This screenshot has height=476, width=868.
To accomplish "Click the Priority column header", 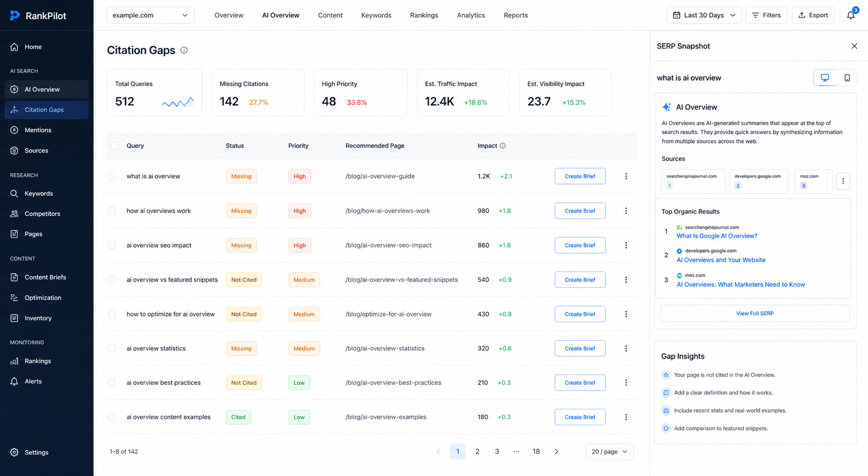I will coord(298,146).
